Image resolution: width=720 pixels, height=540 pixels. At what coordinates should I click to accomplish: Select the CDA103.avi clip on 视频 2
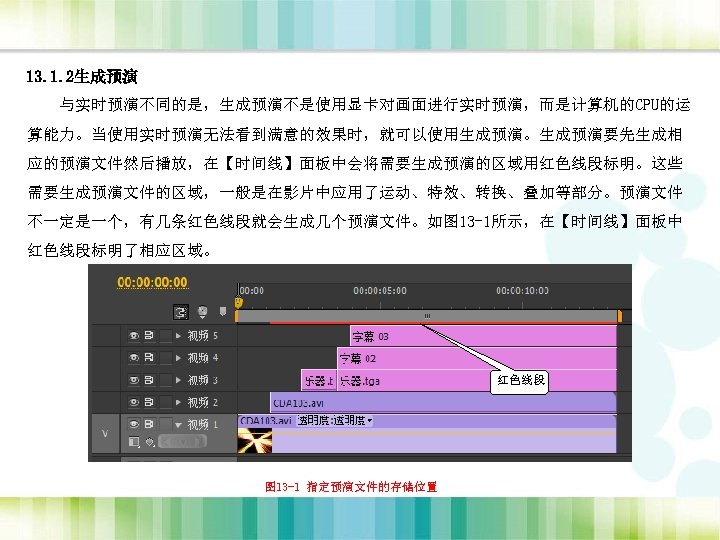point(443,403)
